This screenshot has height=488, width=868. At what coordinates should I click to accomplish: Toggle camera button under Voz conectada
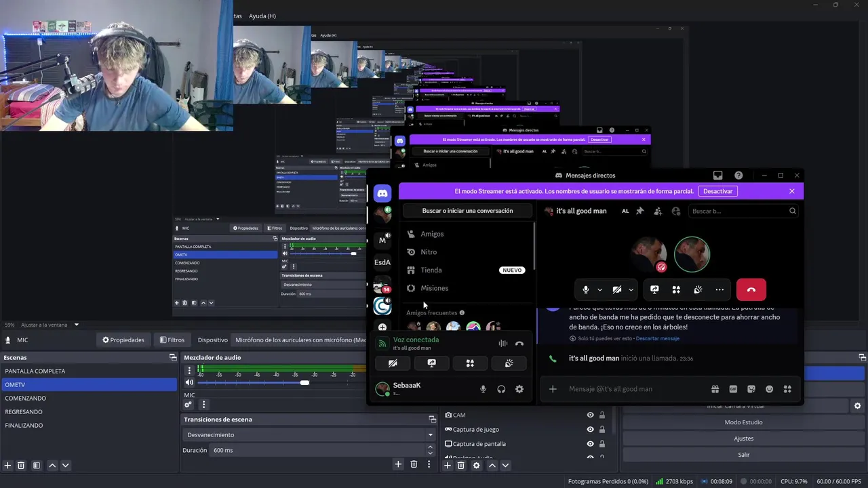coord(393,363)
